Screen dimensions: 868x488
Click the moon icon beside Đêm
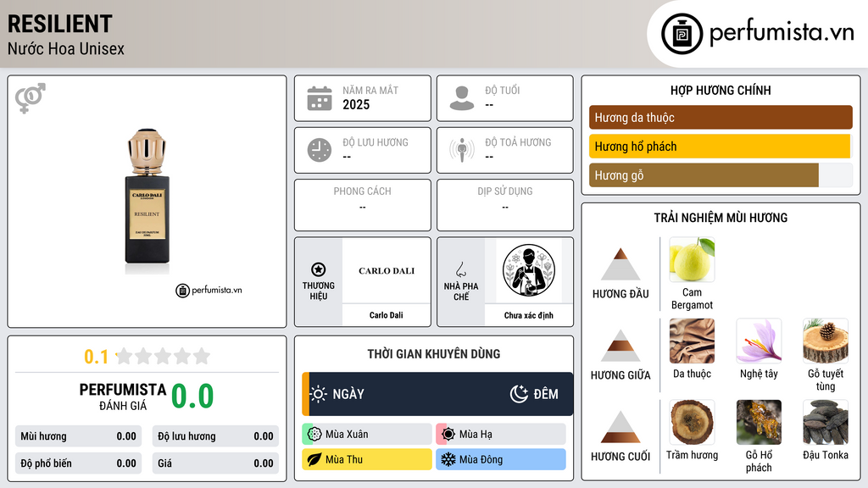pos(519,394)
